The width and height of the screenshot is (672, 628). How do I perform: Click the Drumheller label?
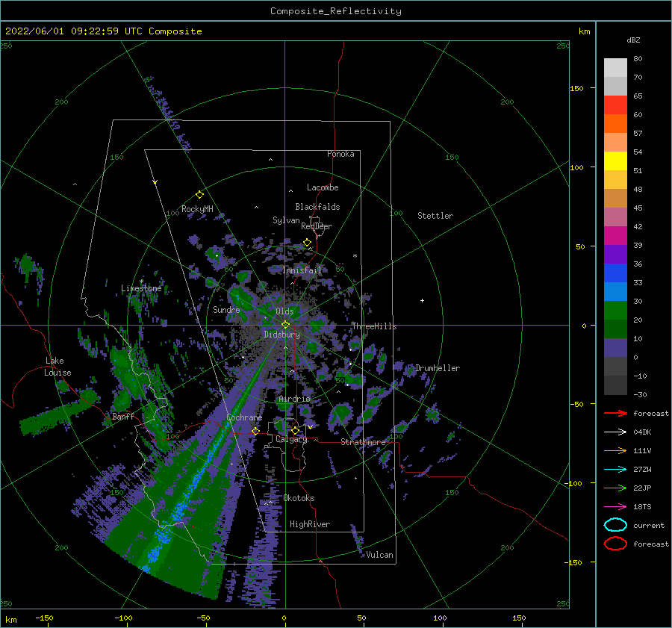tap(438, 368)
